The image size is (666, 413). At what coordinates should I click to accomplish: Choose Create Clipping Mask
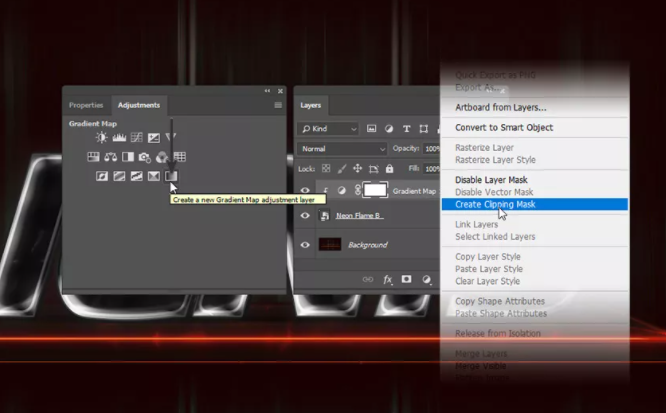534,204
